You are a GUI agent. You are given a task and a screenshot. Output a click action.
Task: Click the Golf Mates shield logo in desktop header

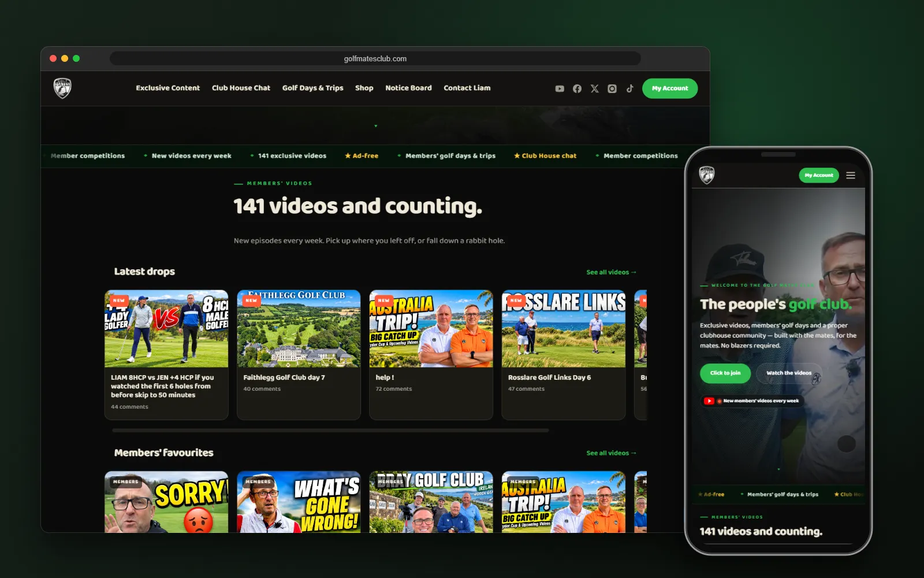tap(62, 88)
